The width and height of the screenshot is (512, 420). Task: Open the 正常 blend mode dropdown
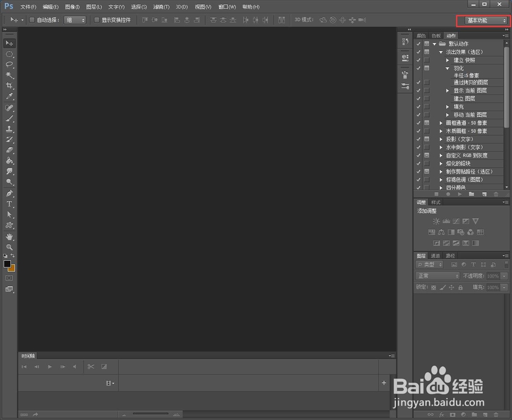(x=438, y=276)
